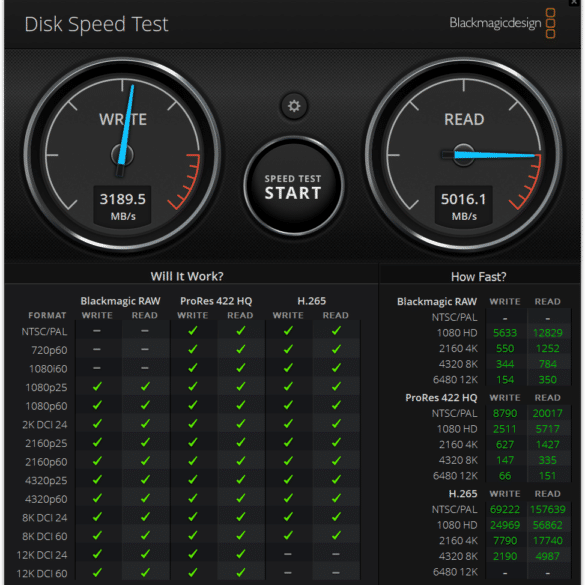Click the H.265 NTSC/PAL read value 157639
The width and height of the screenshot is (585, 585).
(547, 509)
